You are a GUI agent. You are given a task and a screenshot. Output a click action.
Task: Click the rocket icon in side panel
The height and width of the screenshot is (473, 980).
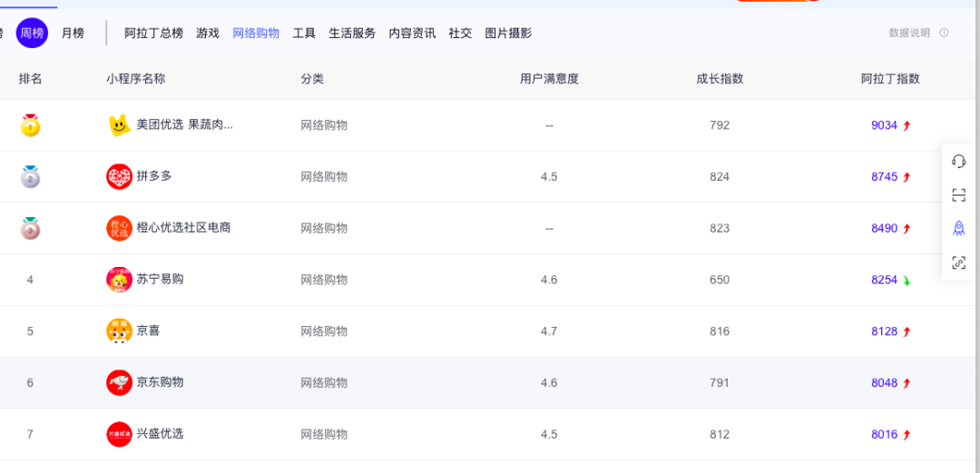(x=958, y=229)
